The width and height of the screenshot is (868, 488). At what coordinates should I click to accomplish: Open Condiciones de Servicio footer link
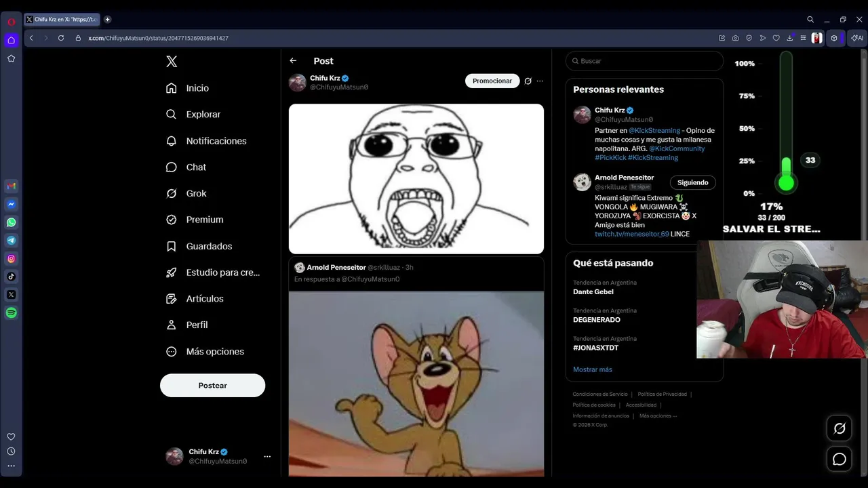[600, 394]
